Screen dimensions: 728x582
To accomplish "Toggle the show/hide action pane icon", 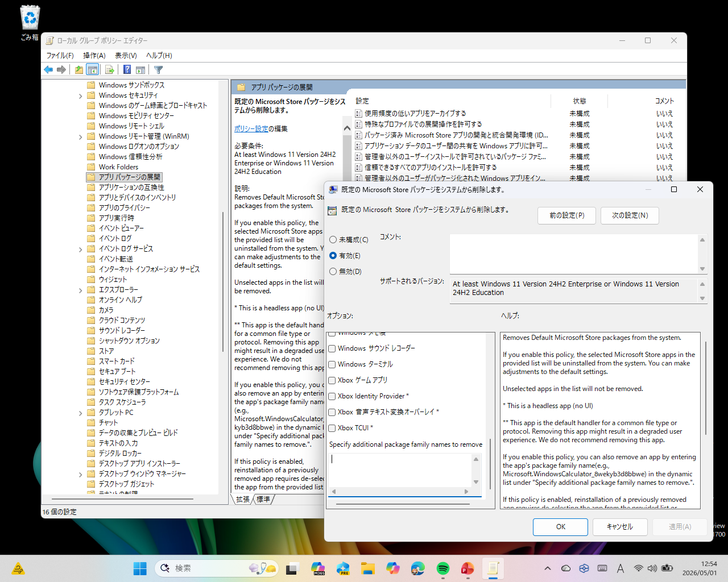I will click(140, 70).
